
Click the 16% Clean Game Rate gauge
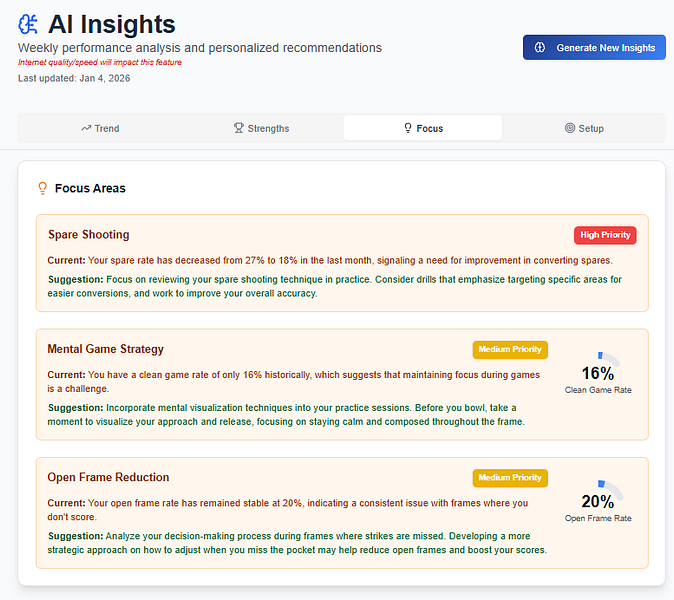click(x=598, y=372)
